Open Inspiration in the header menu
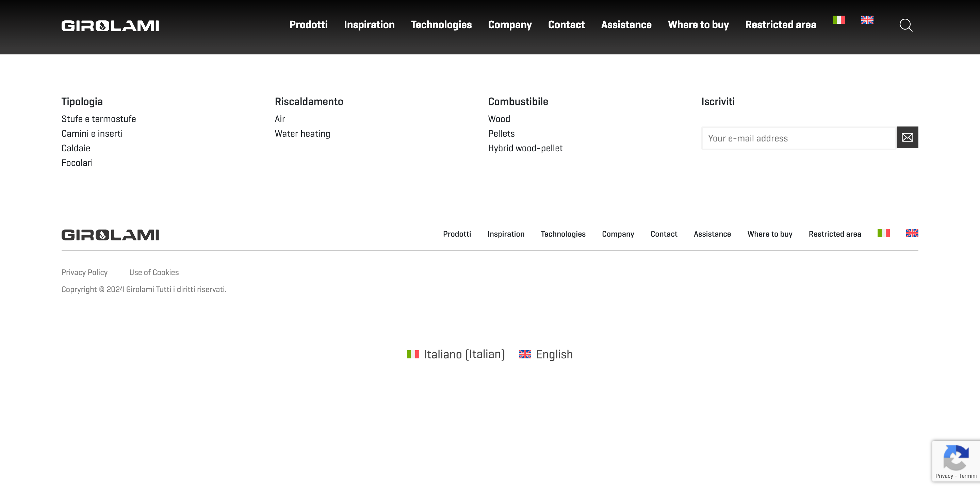The height and width of the screenshot is (491, 980). click(369, 25)
